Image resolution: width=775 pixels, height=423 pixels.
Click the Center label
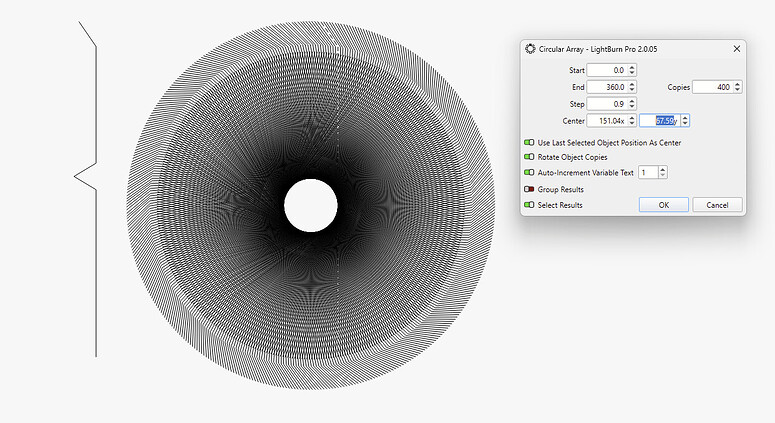tap(573, 121)
